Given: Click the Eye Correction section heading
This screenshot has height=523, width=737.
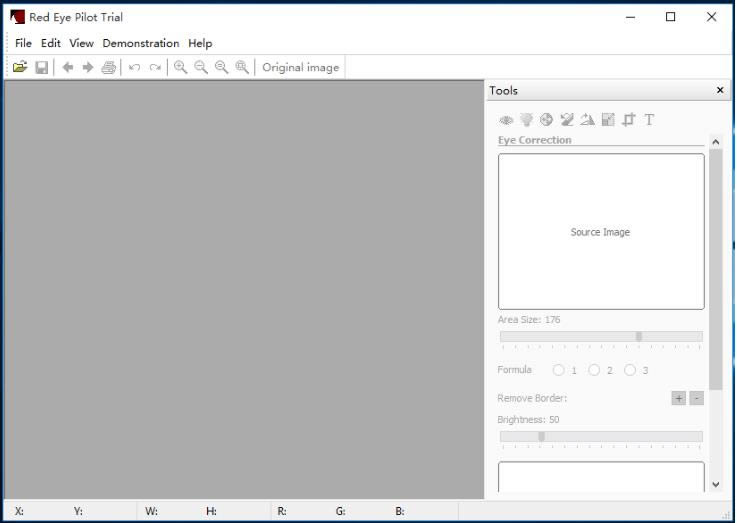Looking at the screenshot, I should pyautogui.click(x=535, y=140).
